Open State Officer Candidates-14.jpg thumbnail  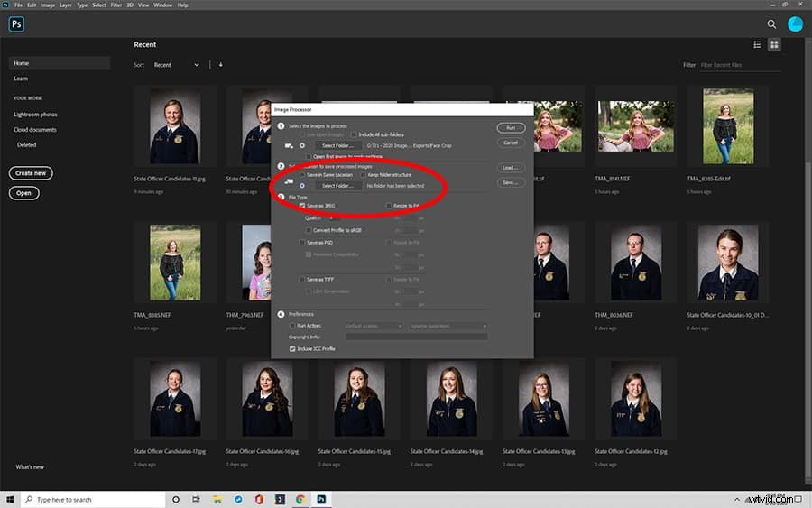[452, 399]
